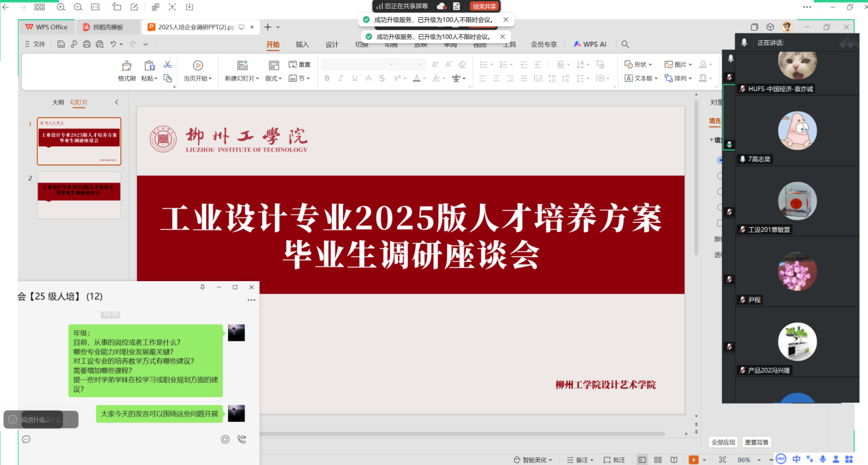Click the edit pencil icon in viewer toolbar
868x465 pixels.
click(133, 7)
